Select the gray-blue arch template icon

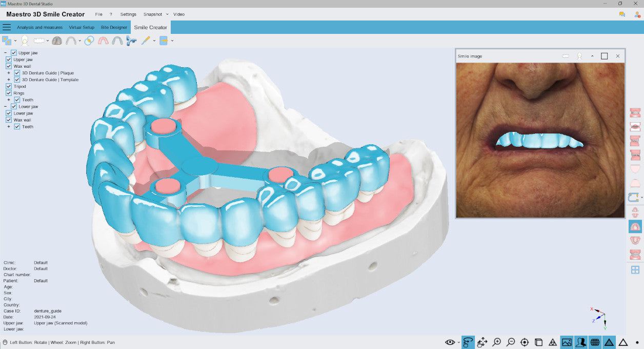tap(117, 41)
